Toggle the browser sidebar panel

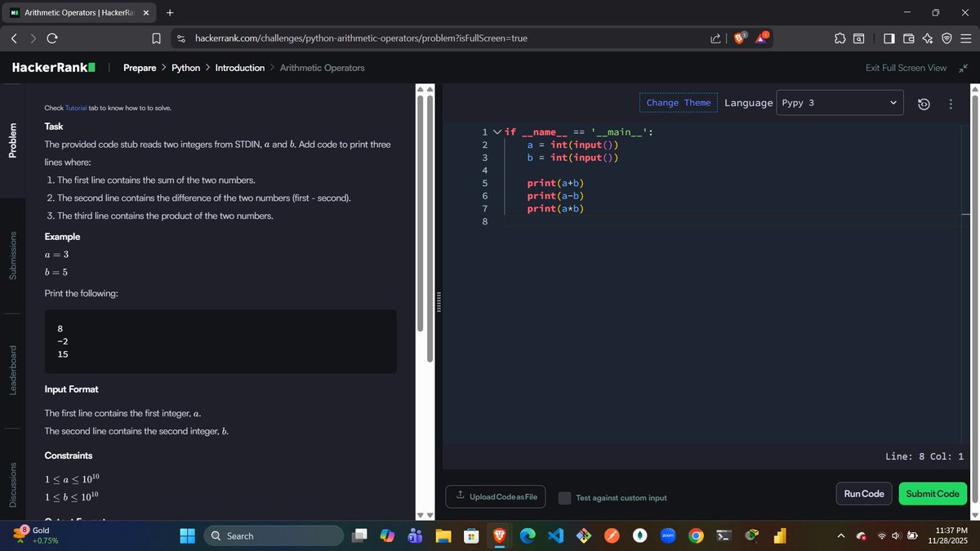pos(889,38)
